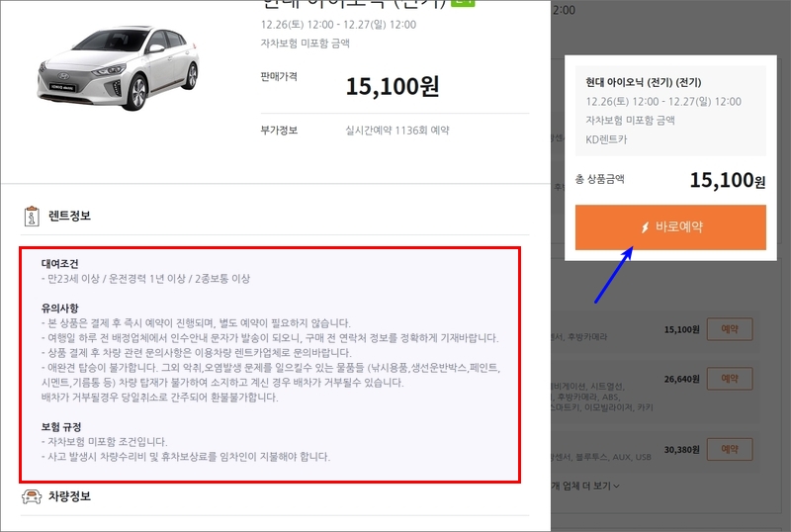This screenshot has width=791, height=532.
Task: Click the 렌트정보 section heading
Action: [x=69, y=216]
